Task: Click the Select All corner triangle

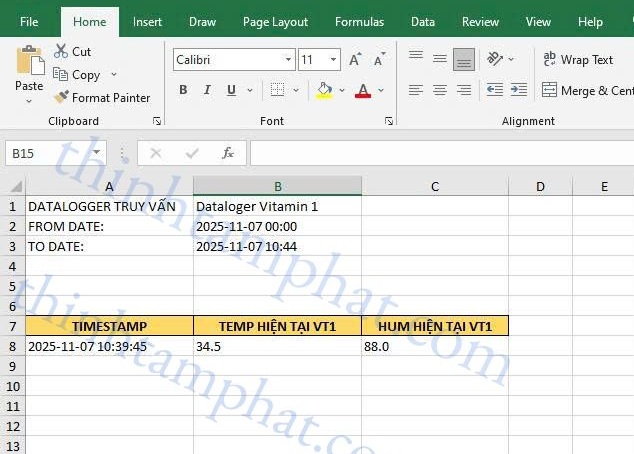Action: click(16, 186)
